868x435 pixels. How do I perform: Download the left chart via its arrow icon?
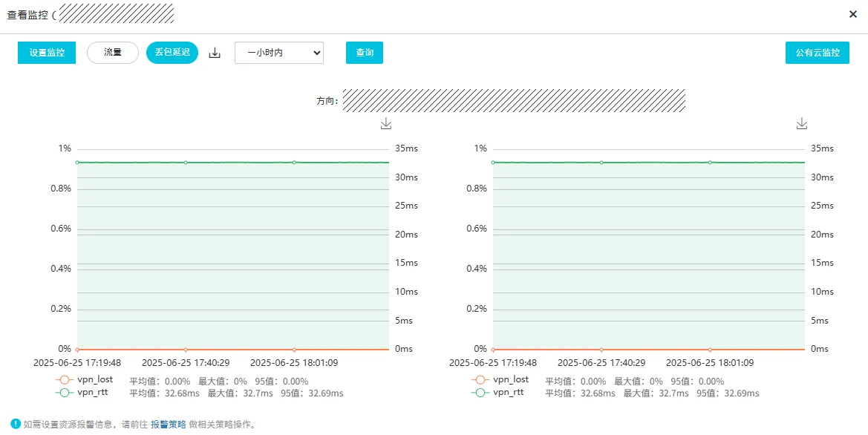tap(386, 123)
